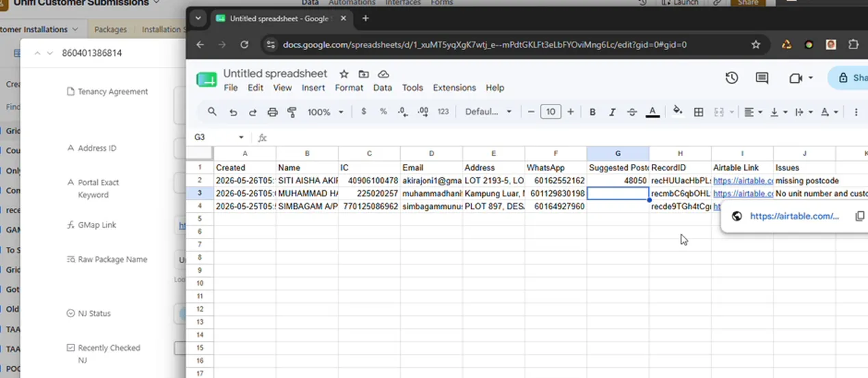Activate the paint format tool

click(x=292, y=111)
